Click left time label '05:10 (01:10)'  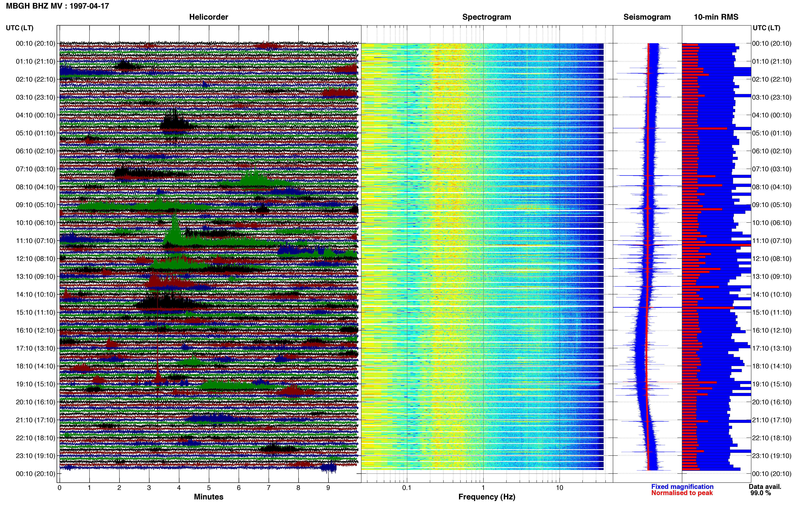click(x=36, y=133)
